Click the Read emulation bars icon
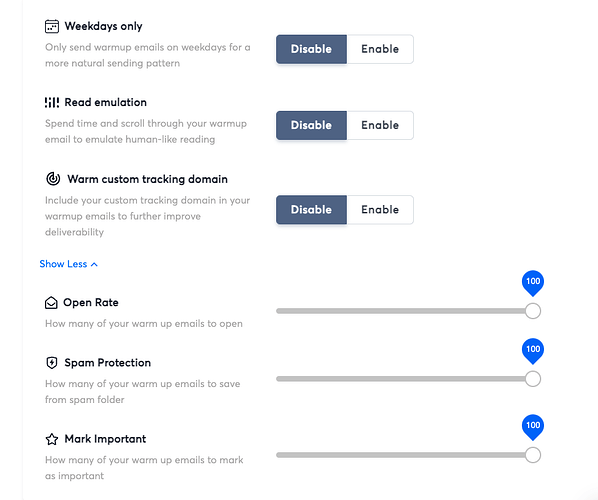The height and width of the screenshot is (500, 598). (x=52, y=102)
